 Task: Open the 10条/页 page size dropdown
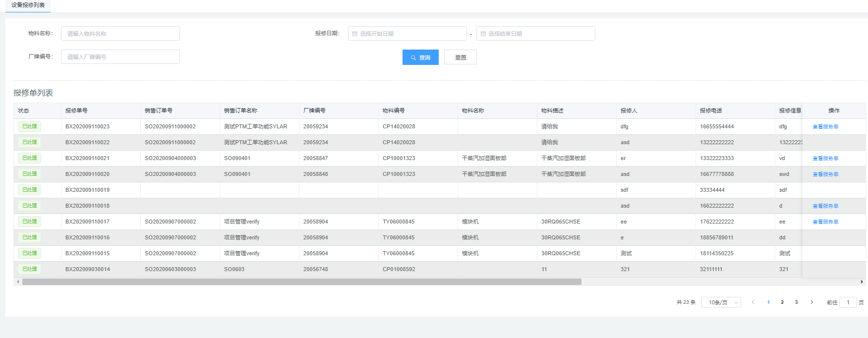tap(721, 302)
